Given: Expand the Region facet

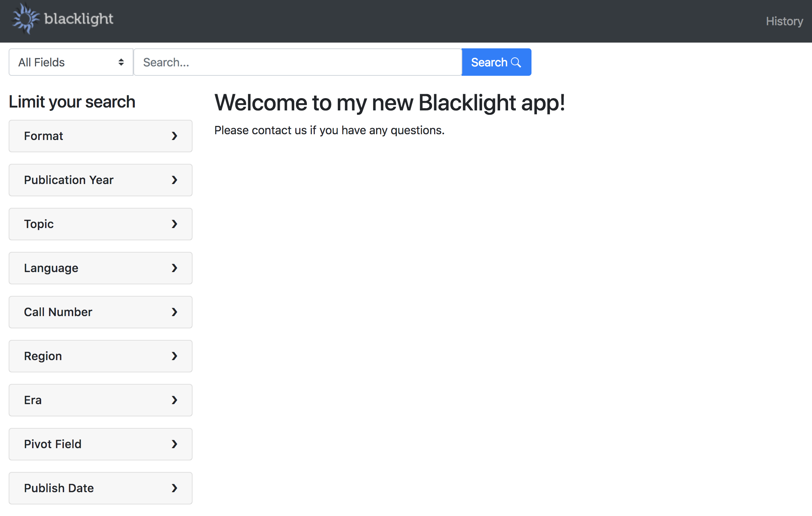Looking at the screenshot, I should pyautogui.click(x=101, y=356).
